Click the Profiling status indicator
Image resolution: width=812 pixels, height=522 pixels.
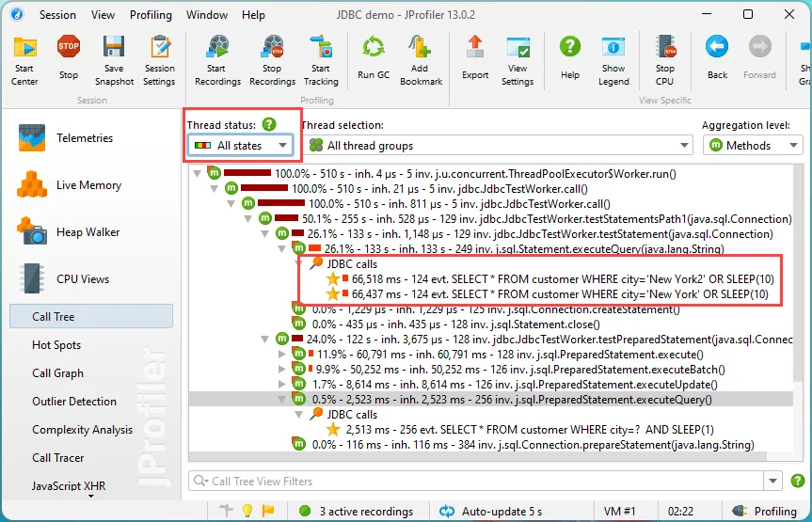coord(765,511)
